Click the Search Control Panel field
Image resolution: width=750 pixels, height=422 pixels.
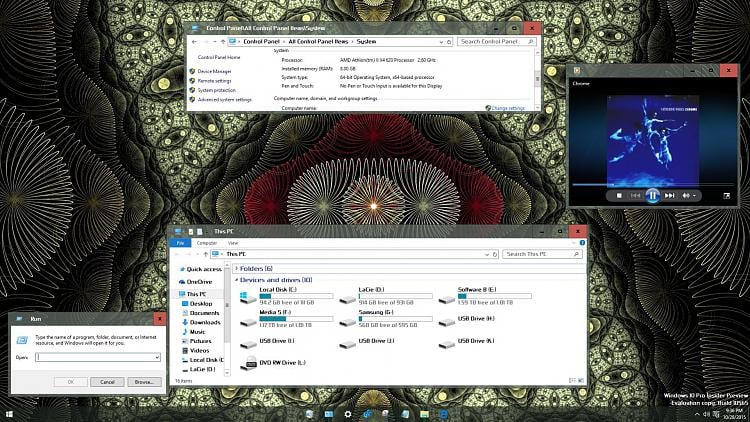pyautogui.click(x=496, y=42)
